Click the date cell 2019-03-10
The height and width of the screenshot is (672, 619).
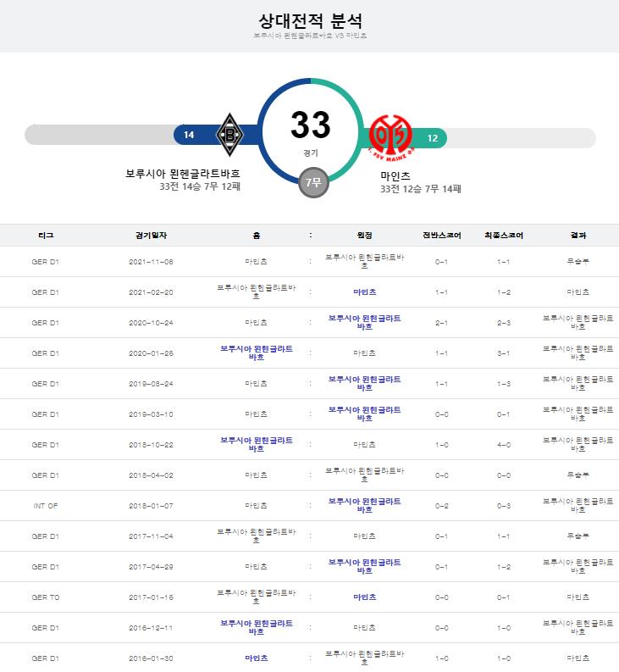pyautogui.click(x=151, y=414)
